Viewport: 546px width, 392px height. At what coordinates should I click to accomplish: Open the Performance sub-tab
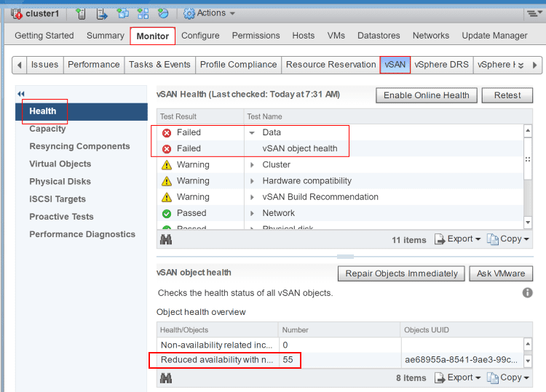pos(94,65)
